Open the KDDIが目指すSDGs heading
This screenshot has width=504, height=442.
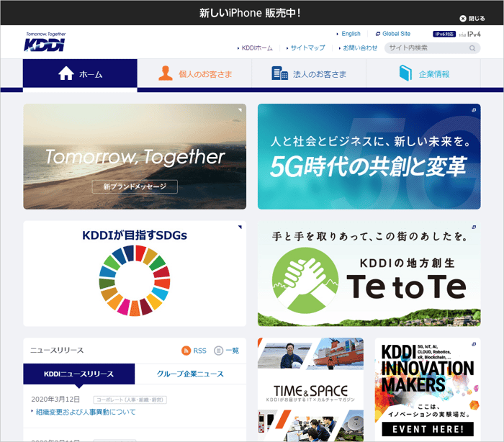[135, 235]
